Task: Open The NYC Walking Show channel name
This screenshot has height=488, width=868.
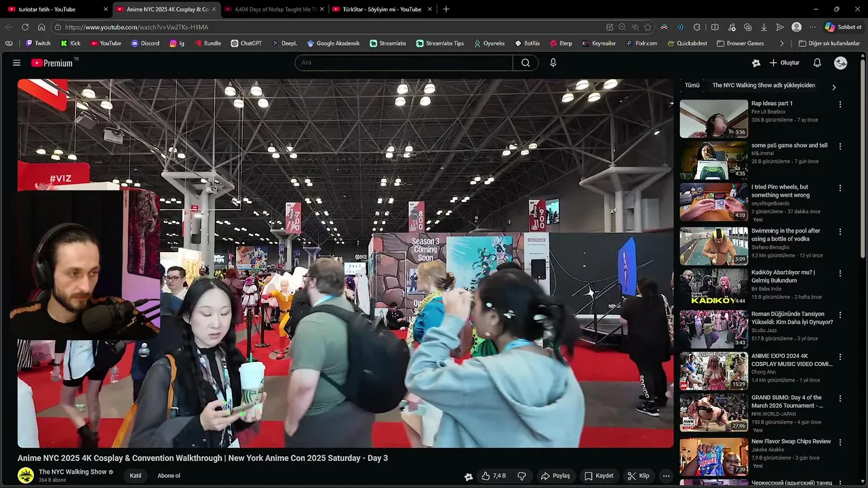Action: (x=73, y=472)
